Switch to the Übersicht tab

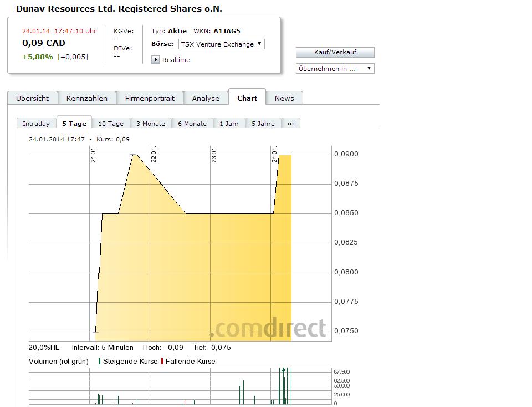coord(32,99)
